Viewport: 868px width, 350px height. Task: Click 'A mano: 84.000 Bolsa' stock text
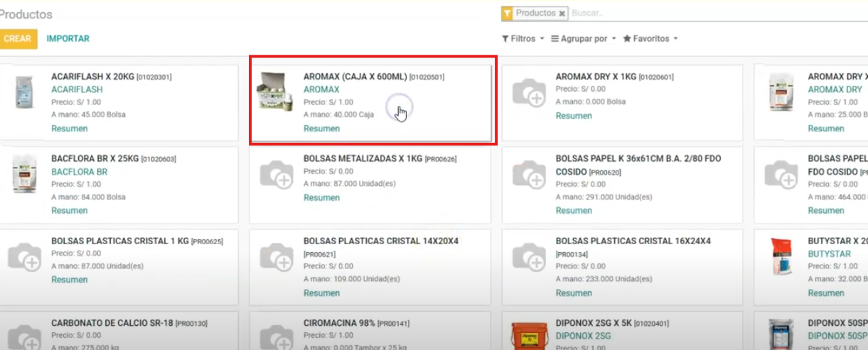(x=88, y=197)
